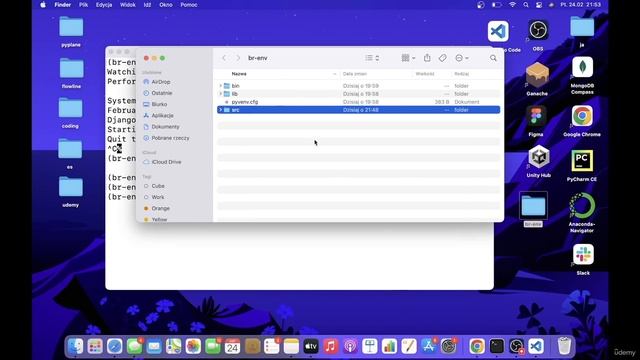This screenshot has height=360, width=640.
Task: Click the Finder tag icon
Action: coord(443,58)
